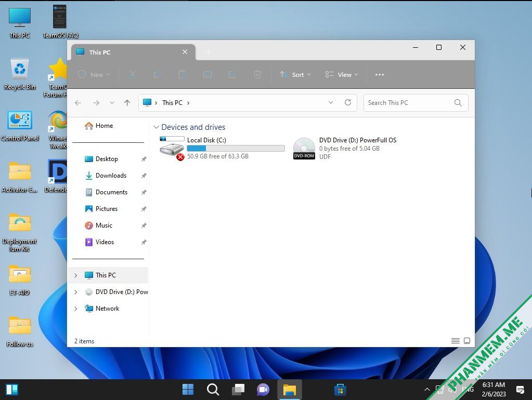The width and height of the screenshot is (532, 400).
Task: Click the Copy icon in toolbar
Action: tap(157, 74)
